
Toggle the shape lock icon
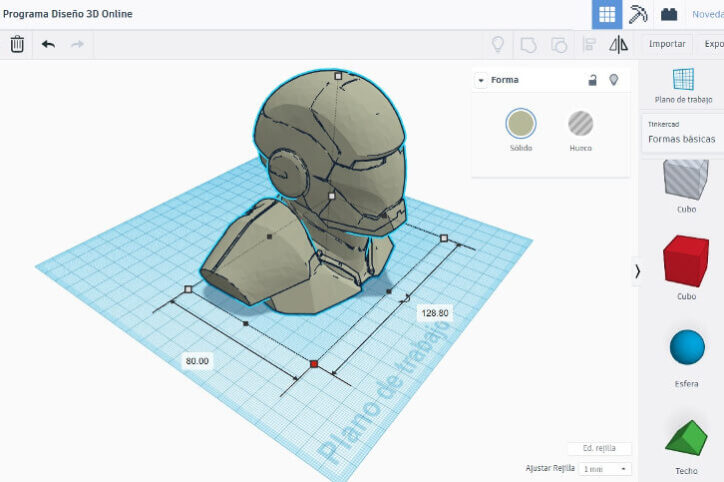click(592, 80)
